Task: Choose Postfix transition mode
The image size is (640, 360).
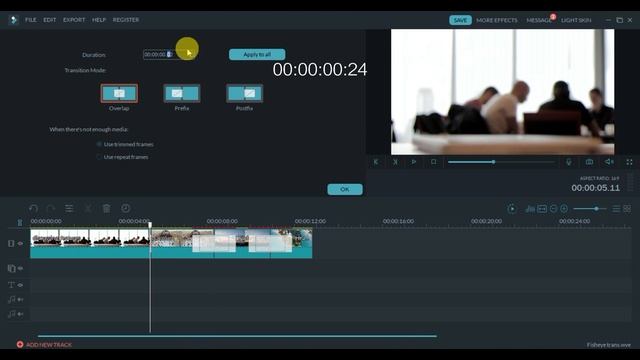Action: 244,93
